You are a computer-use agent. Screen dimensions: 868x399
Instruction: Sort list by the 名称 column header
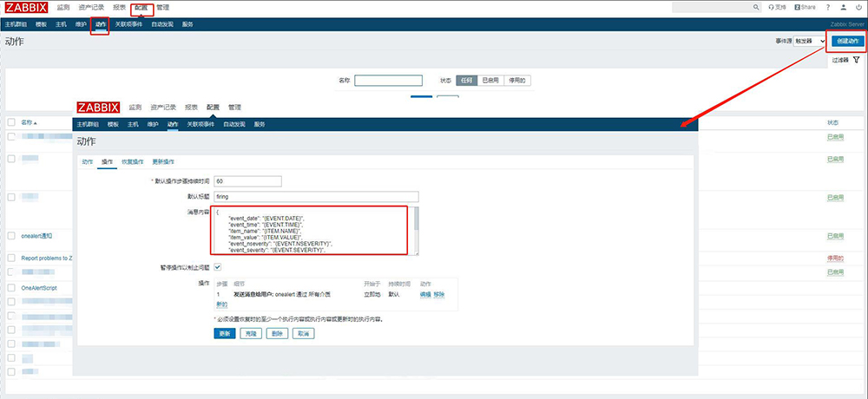pos(29,122)
